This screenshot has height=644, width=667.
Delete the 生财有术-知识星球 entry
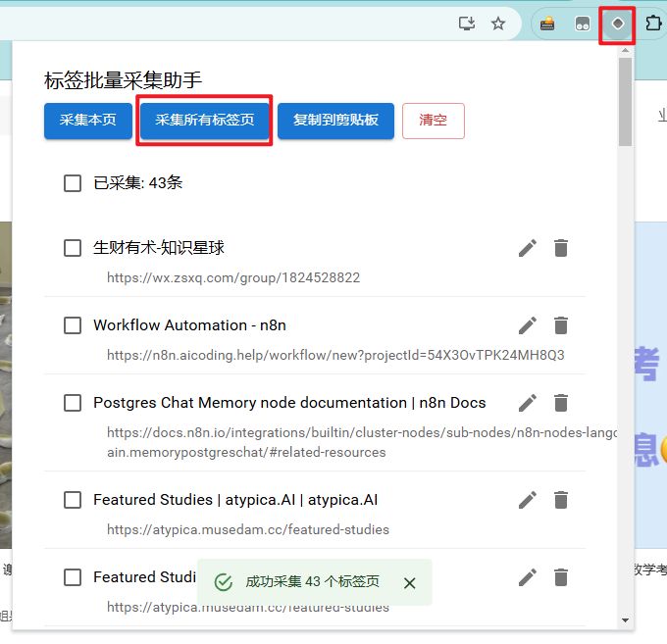tap(561, 248)
